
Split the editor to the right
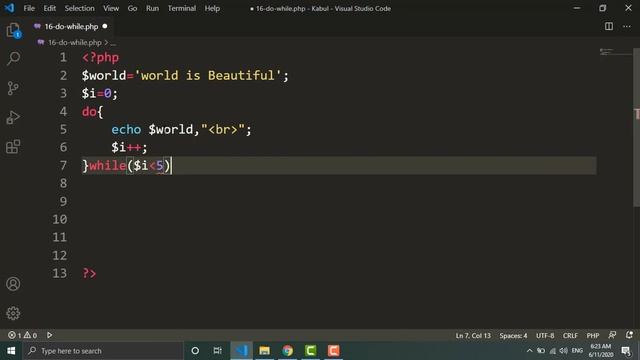coord(609,26)
